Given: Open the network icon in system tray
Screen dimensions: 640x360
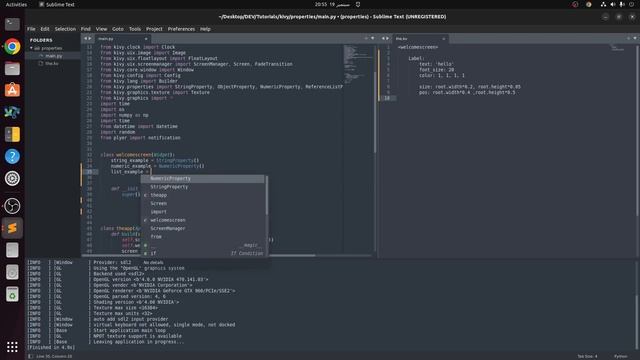Looking at the screenshot, I should pos(603,4).
